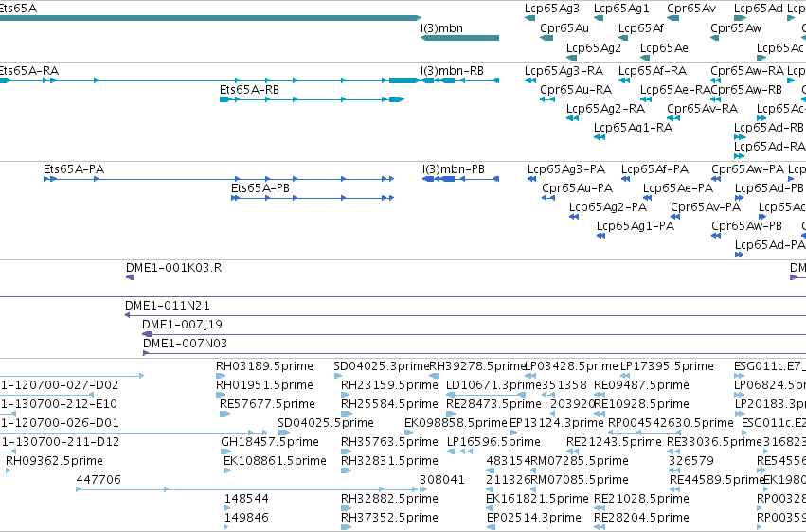Click the Ets65A-RB transcript label

click(249, 89)
